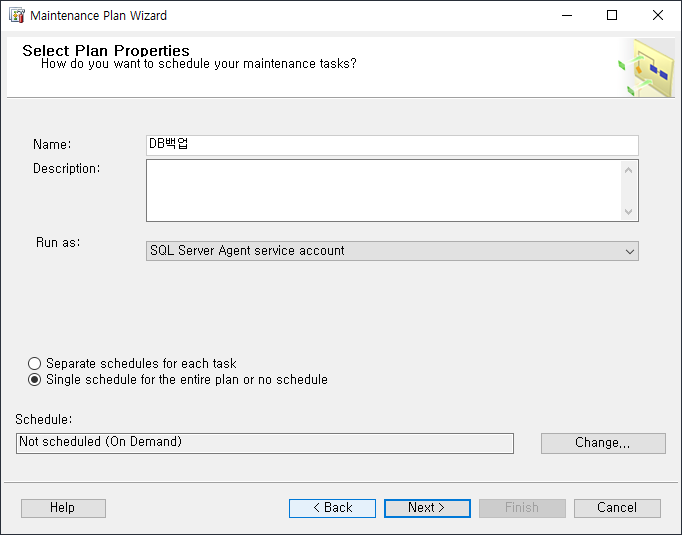Viewport: 682px width, 535px height.
Task: Click the Maintenance Plan Wizard title icon
Action: [x=17, y=15]
